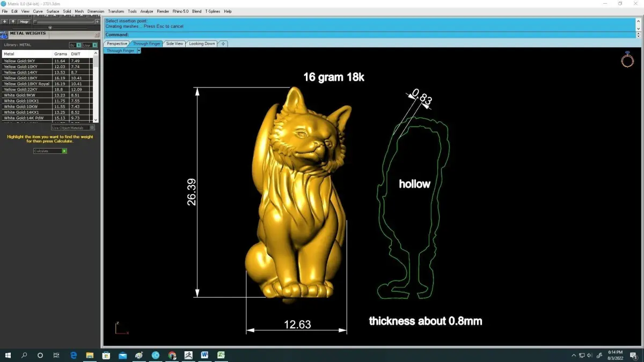Screen dimensions: 644x362
Task: Open File Explorer from taskbar
Action: [90, 355]
